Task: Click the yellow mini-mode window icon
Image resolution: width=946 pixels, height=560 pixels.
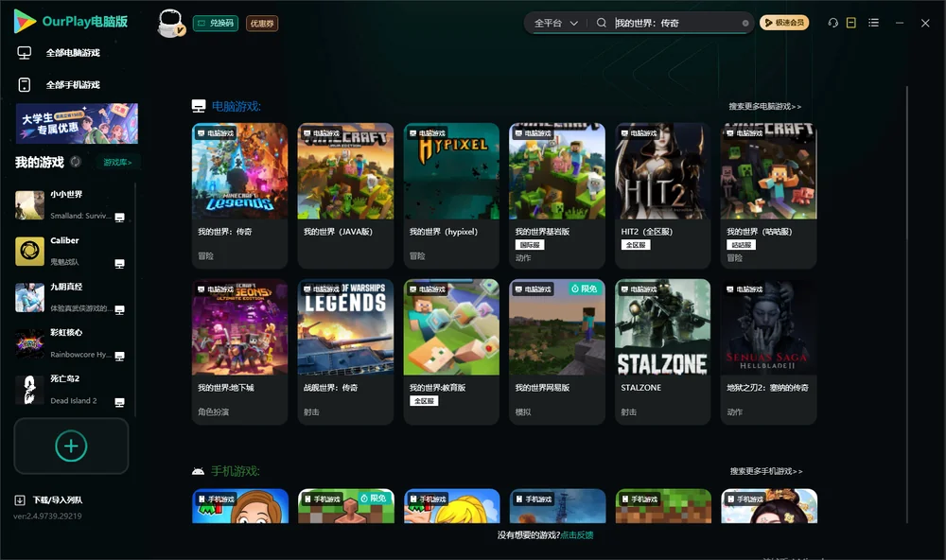Action: point(851,23)
